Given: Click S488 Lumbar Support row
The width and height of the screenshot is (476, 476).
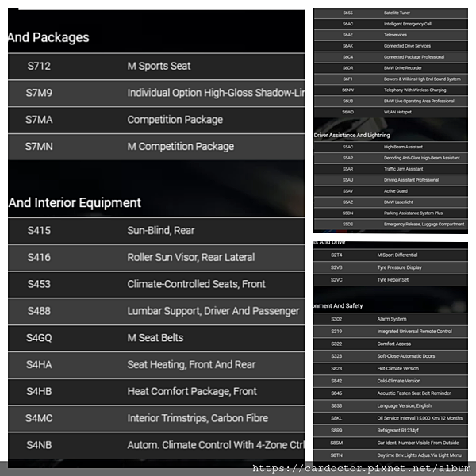Looking at the screenshot, I should [x=156, y=311].
